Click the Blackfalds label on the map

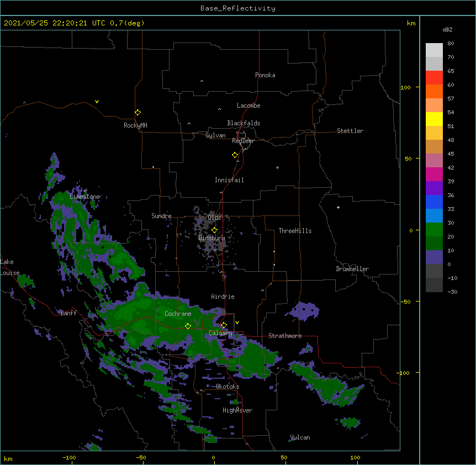pos(244,123)
